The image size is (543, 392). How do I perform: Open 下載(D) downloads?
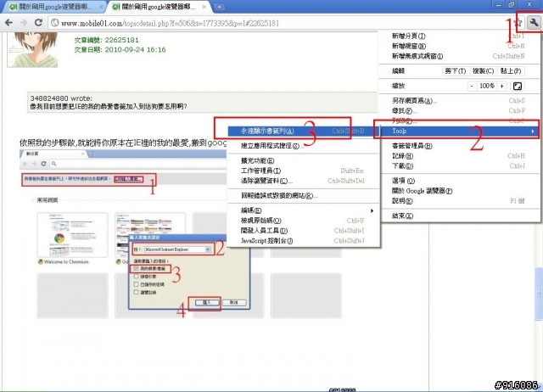click(460, 165)
